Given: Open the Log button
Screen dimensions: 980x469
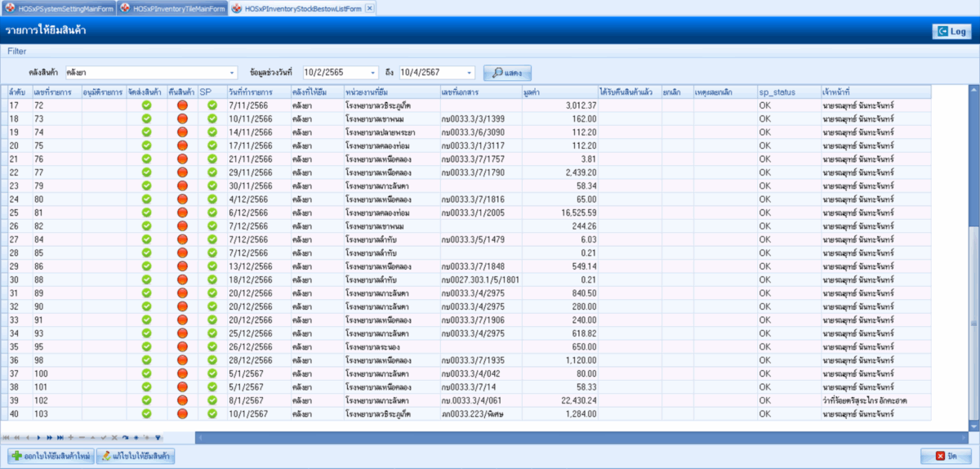Looking at the screenshot, I should tap(951, 31).
